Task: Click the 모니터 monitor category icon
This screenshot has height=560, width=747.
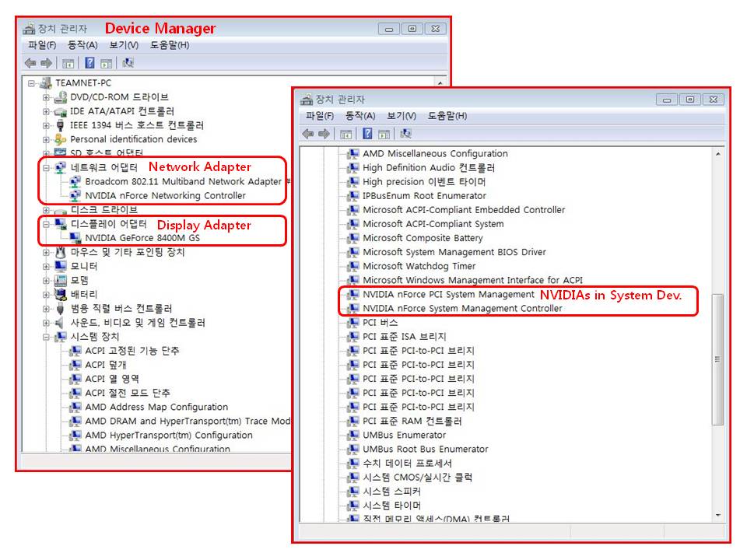Action: tap(61, 266)
